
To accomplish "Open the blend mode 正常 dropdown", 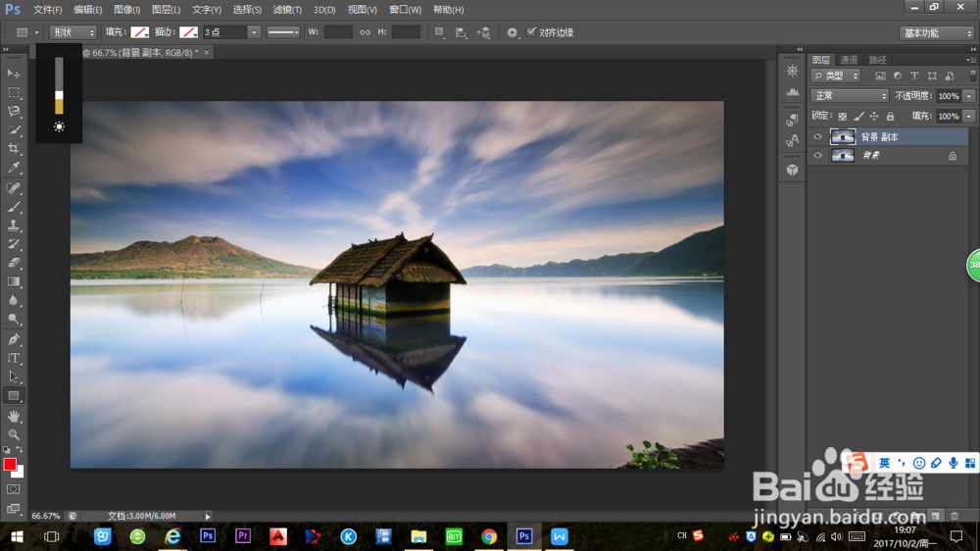I will pyautogui.click(x=850, y=96).
